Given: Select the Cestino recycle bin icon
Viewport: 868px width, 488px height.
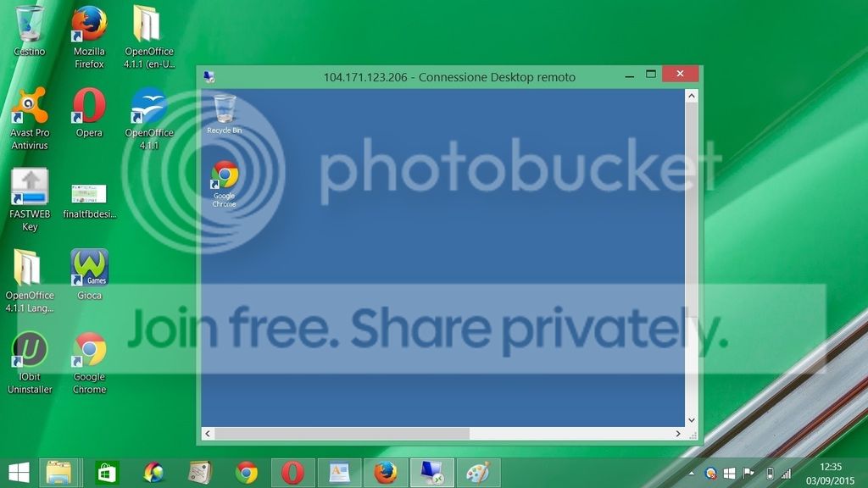Looking at the screenshot, I should 30,30.
